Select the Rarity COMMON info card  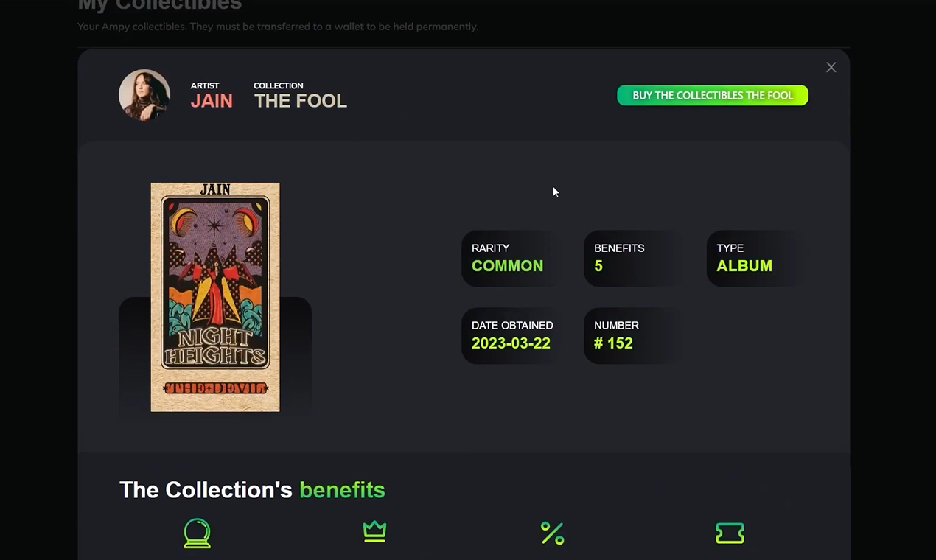[510, 258]
